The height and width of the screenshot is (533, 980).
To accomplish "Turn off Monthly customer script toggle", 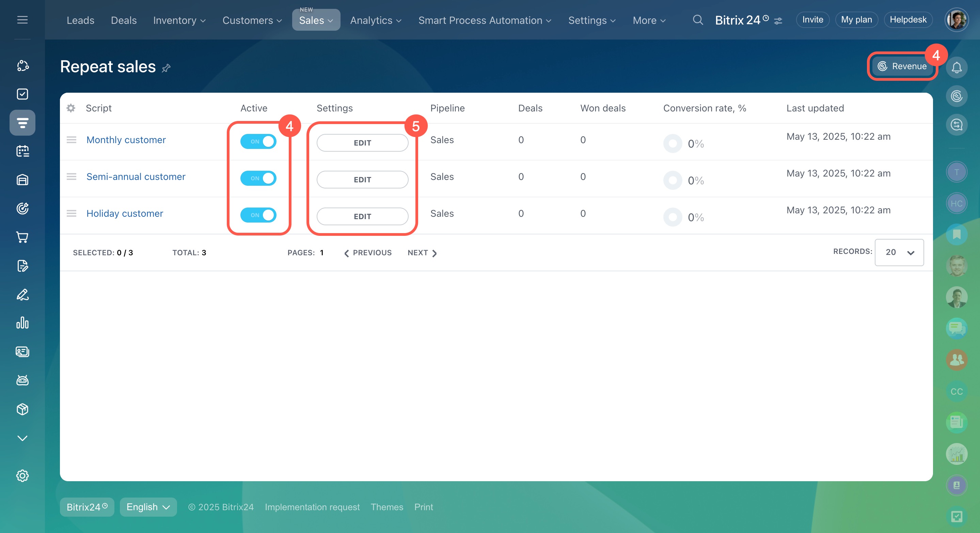I will coord(258,141).
